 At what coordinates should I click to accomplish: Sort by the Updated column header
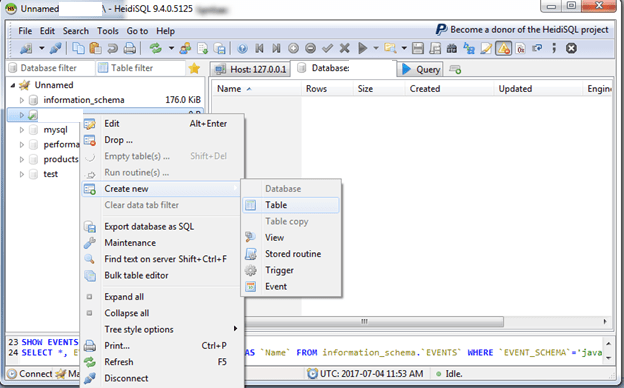tap(538, 89)
